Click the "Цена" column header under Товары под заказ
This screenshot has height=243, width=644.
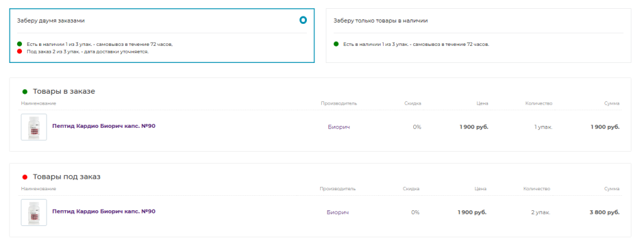(x=481, y=189)
